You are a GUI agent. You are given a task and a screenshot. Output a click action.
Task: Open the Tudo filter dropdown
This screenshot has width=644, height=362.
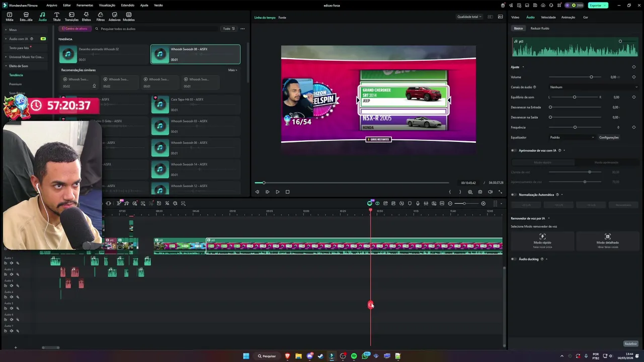tap(229, 29)
